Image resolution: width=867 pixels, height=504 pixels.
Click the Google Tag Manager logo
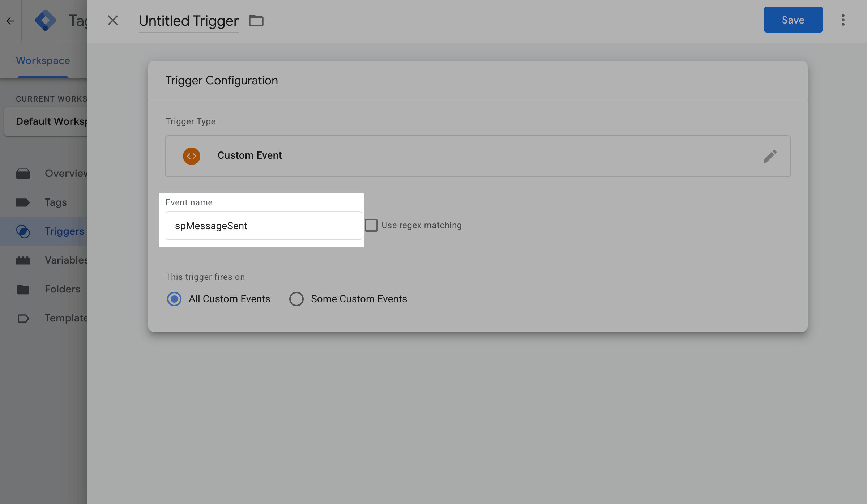coord(45,21)
